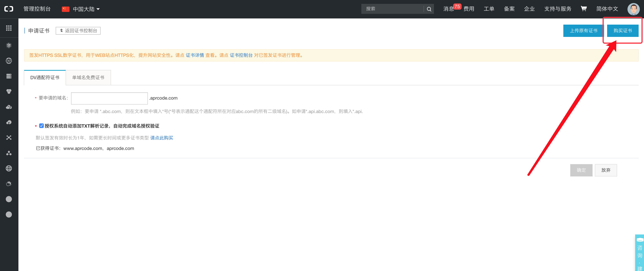Open the 简体中文 language selector
This screenshot has width=644, height=271.
[607, 9]
